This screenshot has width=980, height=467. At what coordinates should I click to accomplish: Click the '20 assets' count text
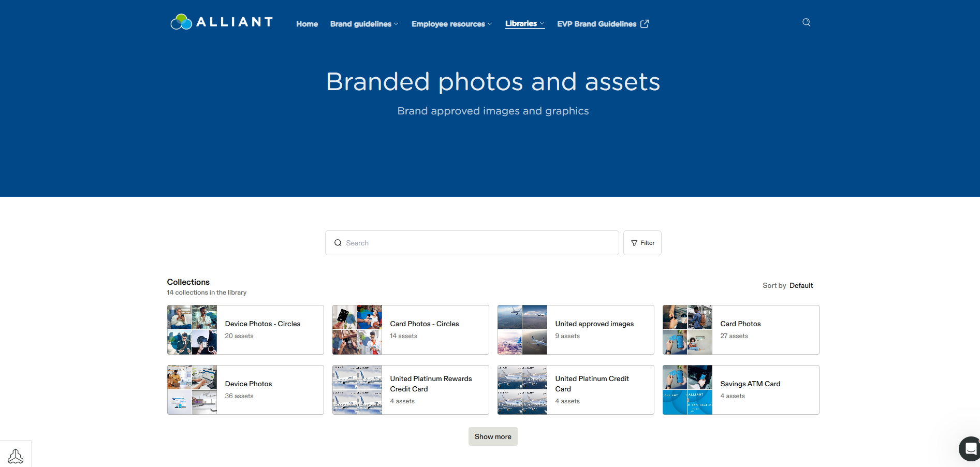tap(239, 336)
